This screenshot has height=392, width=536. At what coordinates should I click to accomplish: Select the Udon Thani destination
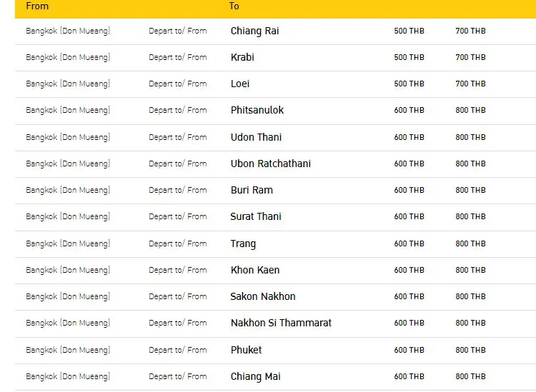pos(256,137)
